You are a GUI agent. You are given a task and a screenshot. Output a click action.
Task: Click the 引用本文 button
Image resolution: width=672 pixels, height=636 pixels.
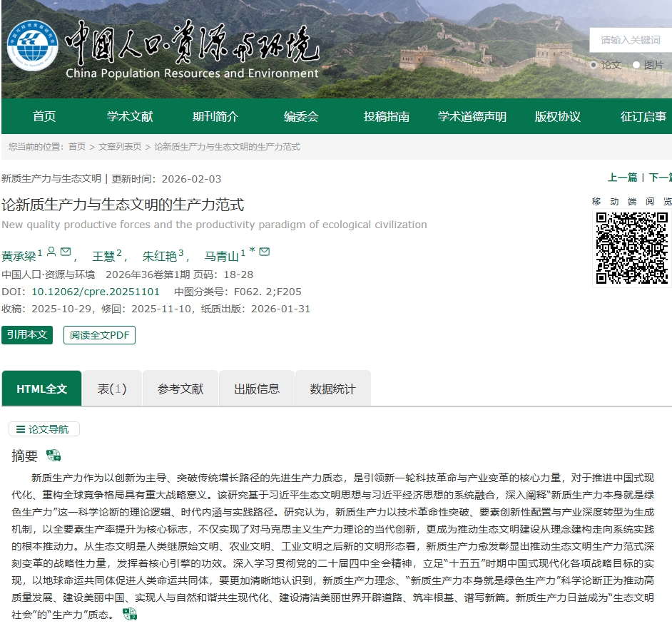click(x=27, y=334)
